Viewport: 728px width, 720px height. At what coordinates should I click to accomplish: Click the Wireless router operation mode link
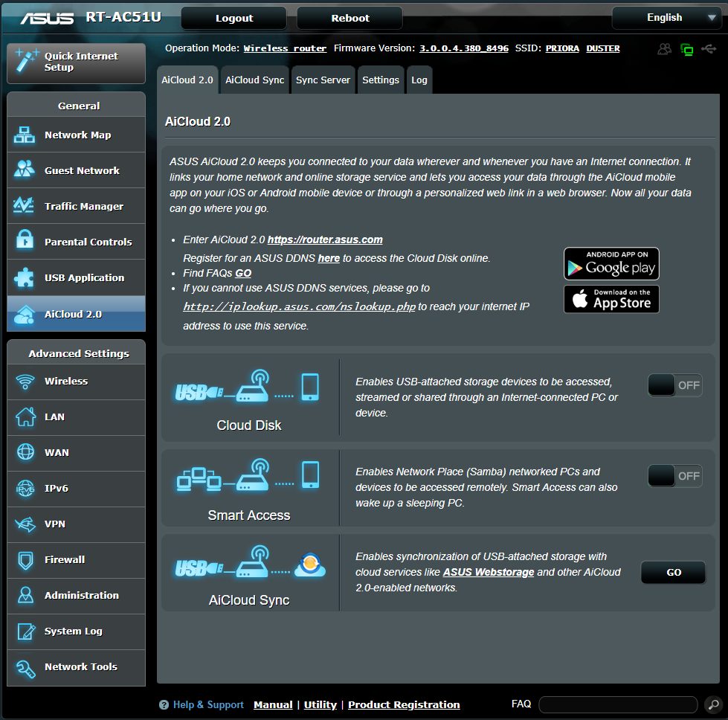pos(285,48)
